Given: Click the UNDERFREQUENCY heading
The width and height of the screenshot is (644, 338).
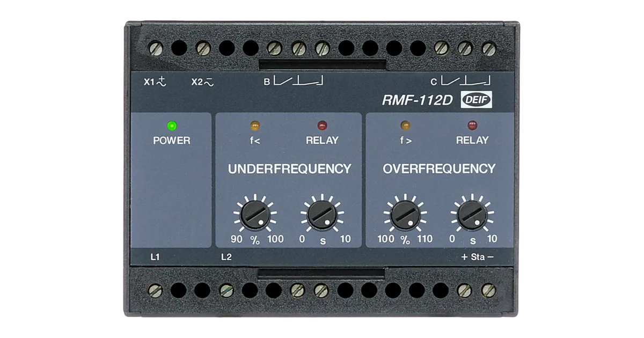Looking at the screenshot, I should tap(290, 169).
